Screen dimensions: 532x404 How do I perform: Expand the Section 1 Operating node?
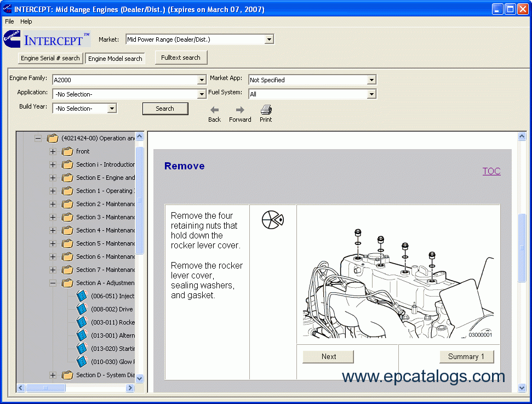coord(53,191)
